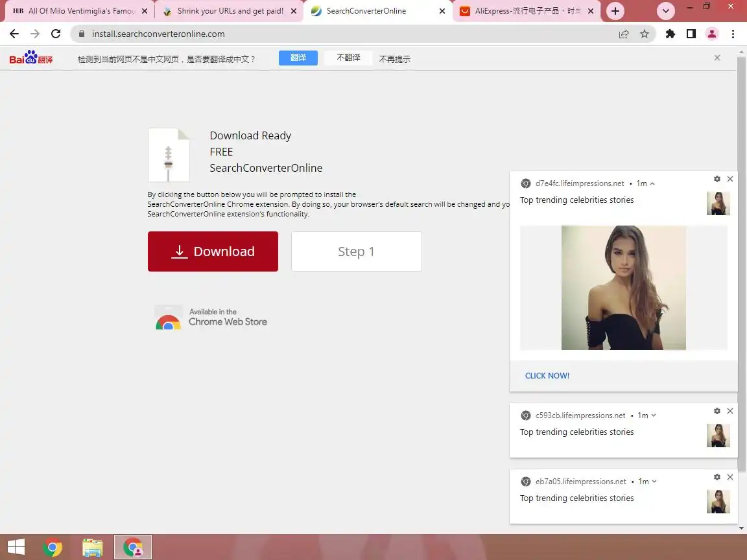Click active Chrome profile taskbar icon

point(133,547)
